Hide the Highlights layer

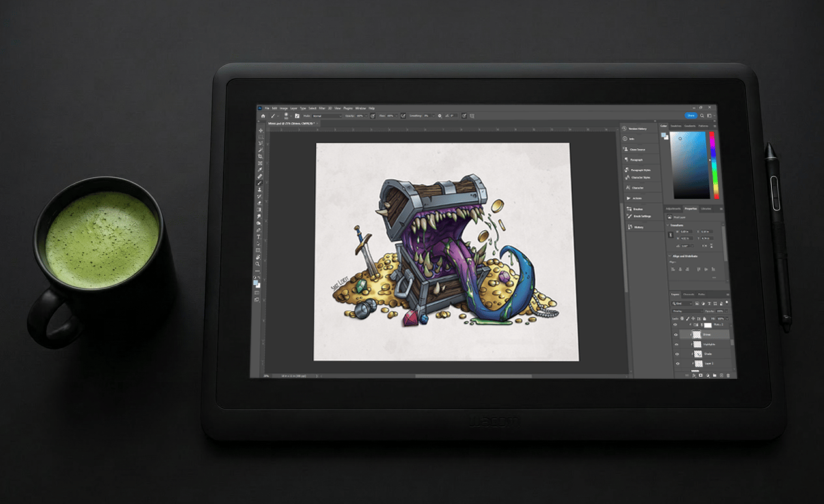[x=676, y=344]
